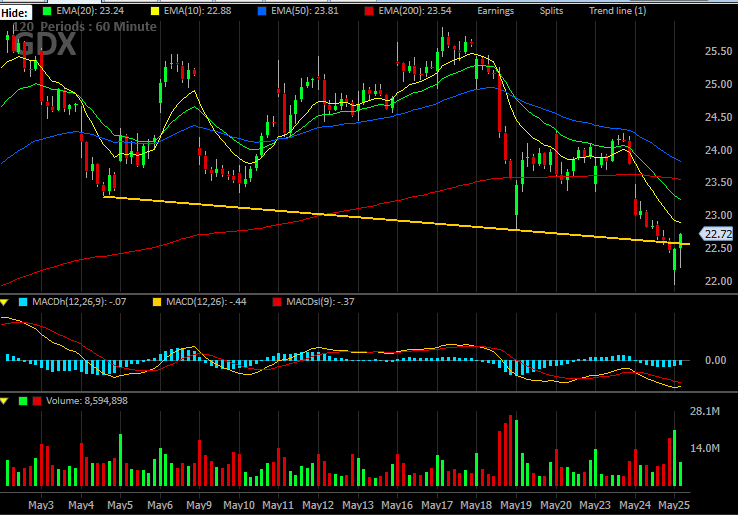This screenshot has width=738, height=515.
Task: Click the MACDsl(9): -.37 label
Action: (320, 302)
